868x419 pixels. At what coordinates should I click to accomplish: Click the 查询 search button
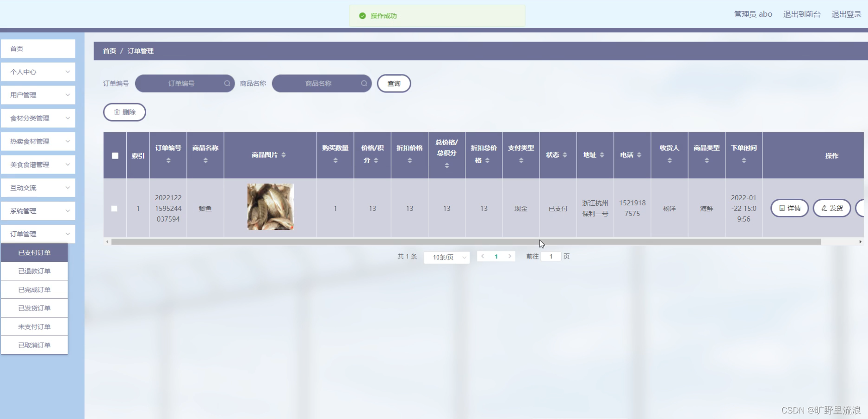(x=394, y=84)
